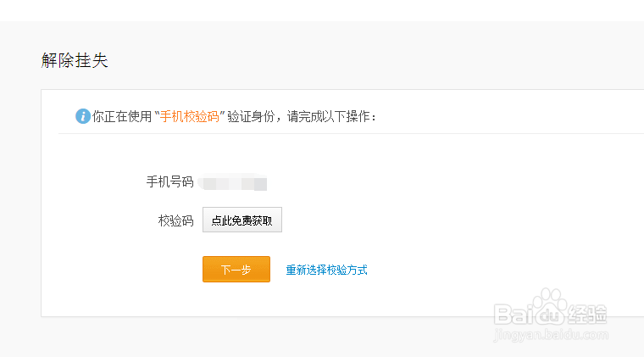Click the white strip at page top

pyautogui.click(x=322, y=10)
